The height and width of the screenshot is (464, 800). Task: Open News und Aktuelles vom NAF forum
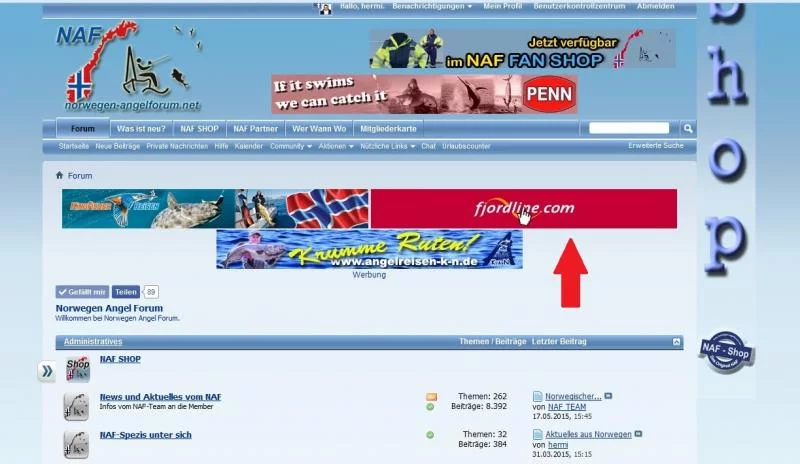160,397
